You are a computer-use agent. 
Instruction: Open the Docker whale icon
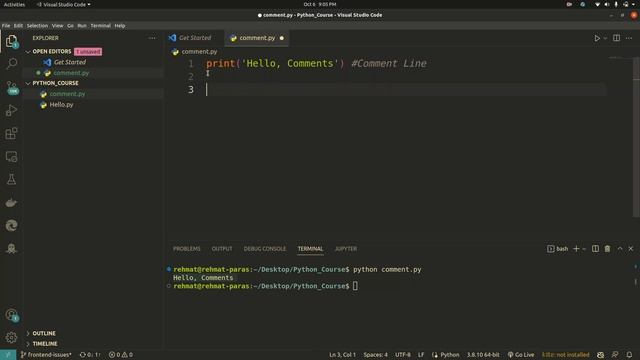(11, 203)
